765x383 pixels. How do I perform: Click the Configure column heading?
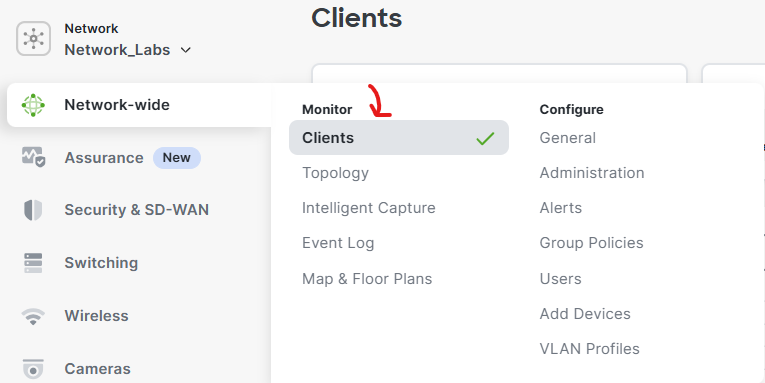(571, 110)
